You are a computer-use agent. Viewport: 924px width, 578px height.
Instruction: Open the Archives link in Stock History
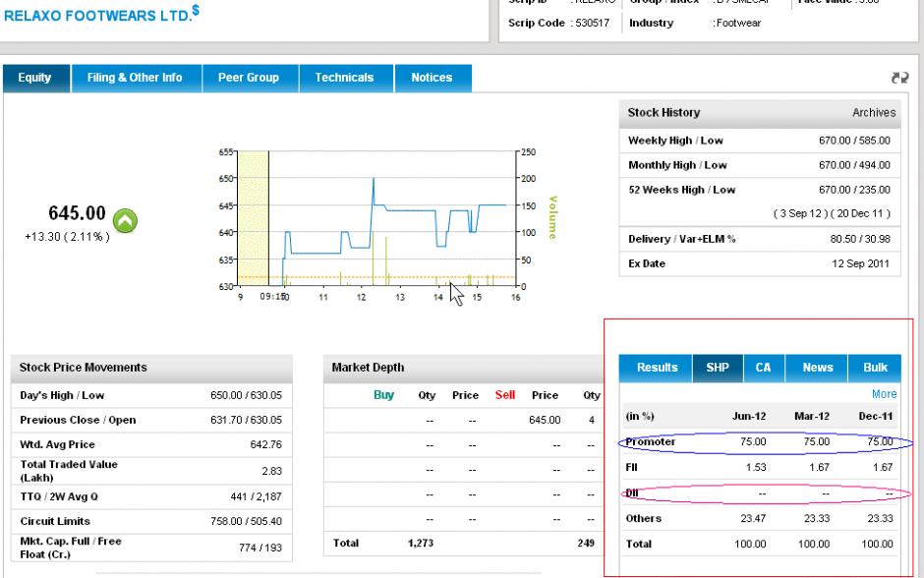tap(873, 112)
